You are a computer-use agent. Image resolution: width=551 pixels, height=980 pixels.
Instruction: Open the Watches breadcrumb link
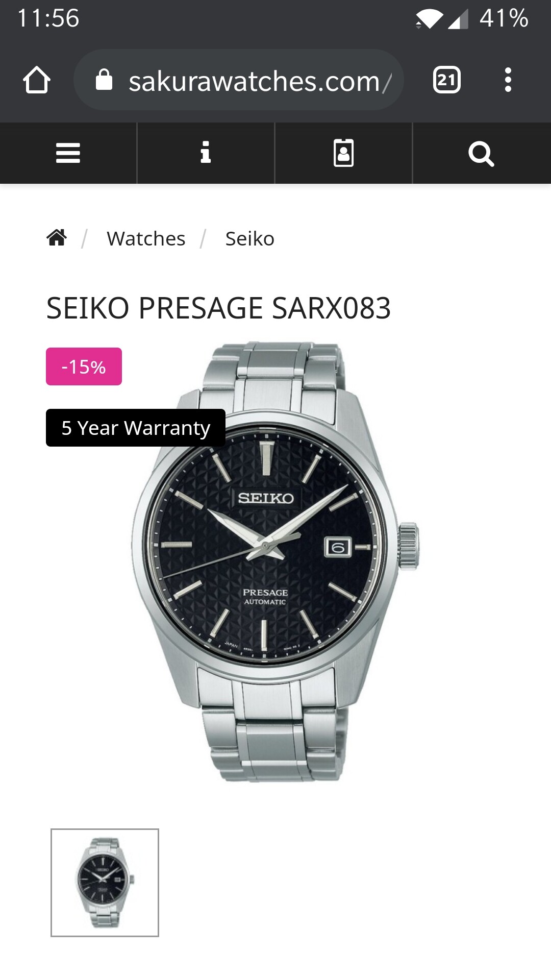(x=146, y=238)
